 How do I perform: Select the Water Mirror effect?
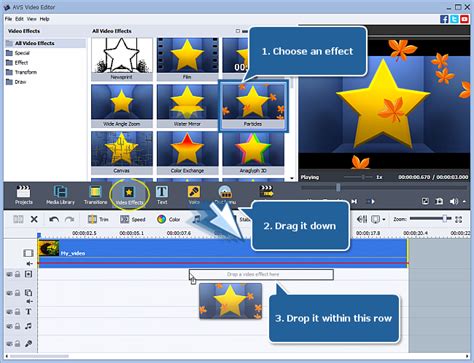pos(187,106)
